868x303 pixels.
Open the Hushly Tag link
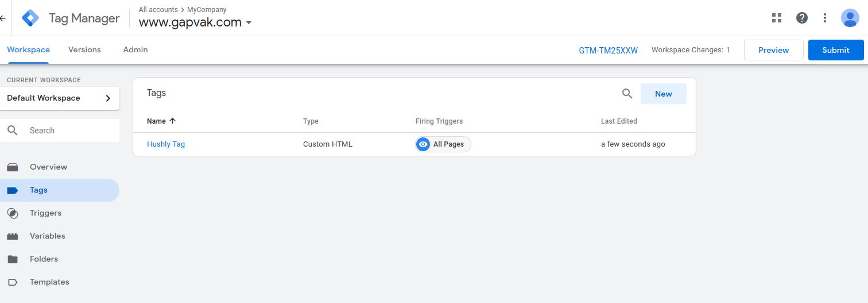(166, 144)
